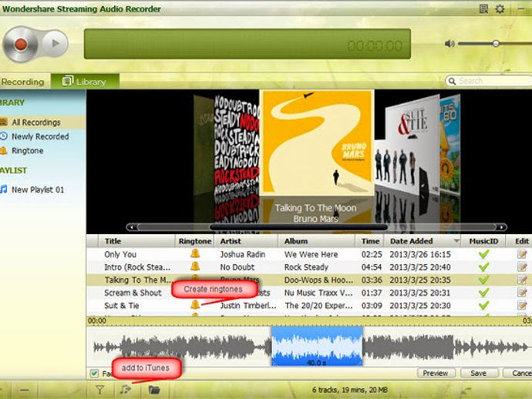
Task: Click the minus remove icon
Action: point(24,390)
